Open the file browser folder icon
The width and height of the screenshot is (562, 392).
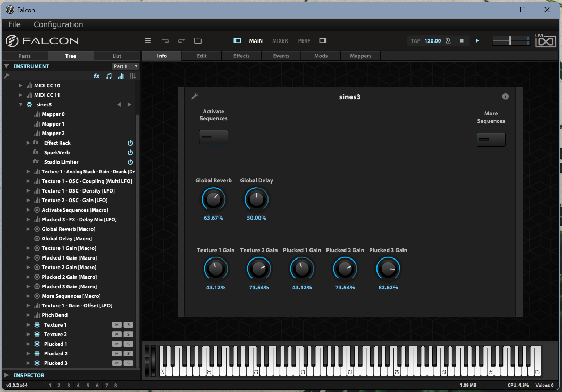(x=198, y=41)
